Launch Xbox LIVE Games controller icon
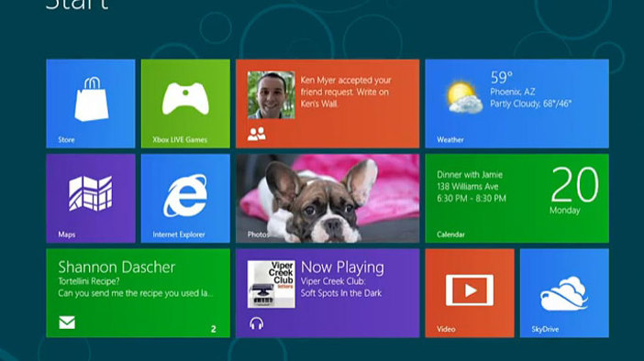This screenshot has height=361, width=644. click(185, 98)
